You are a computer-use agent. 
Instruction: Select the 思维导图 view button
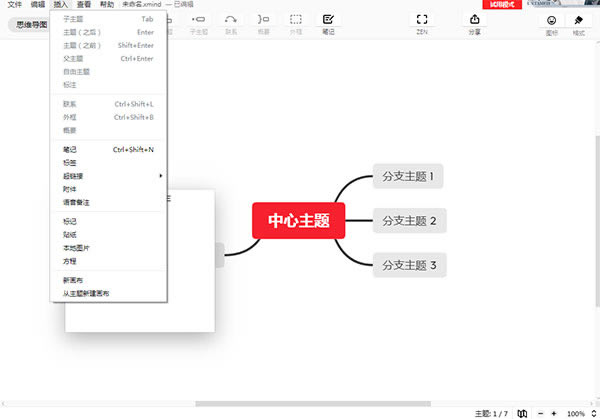(32, 24)
